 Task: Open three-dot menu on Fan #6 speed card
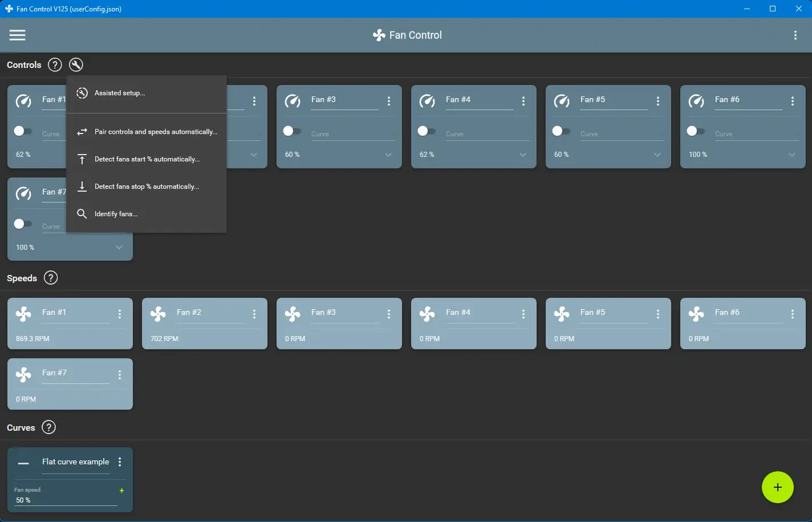coord(793,314)
